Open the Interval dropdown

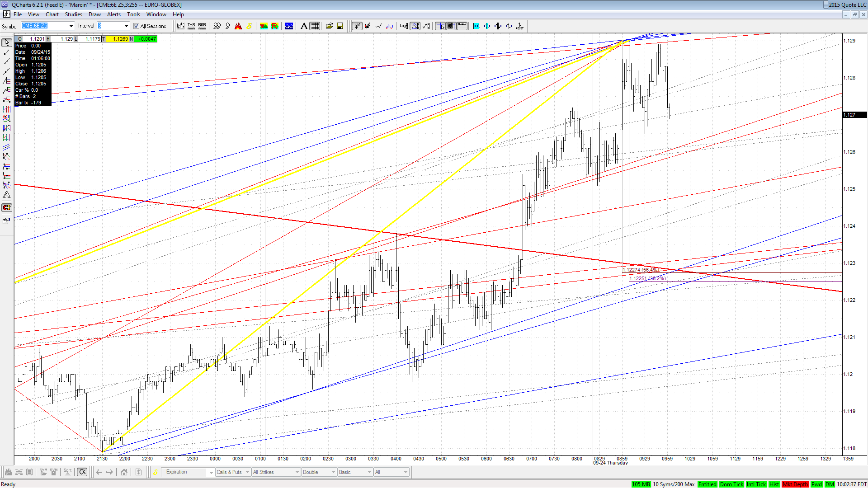[x=126, y=26]
